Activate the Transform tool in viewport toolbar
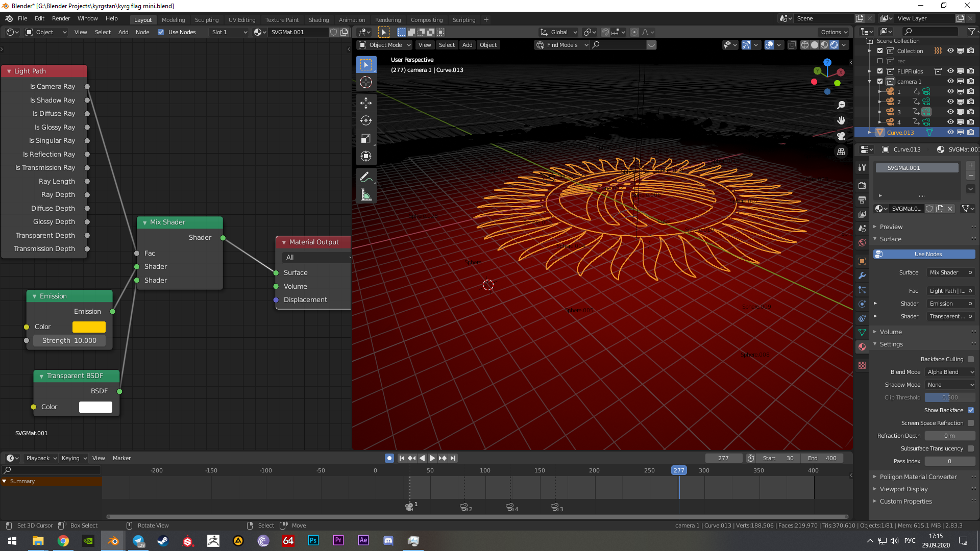The height and width of the screenshot is (551, 980). point(366,157)
